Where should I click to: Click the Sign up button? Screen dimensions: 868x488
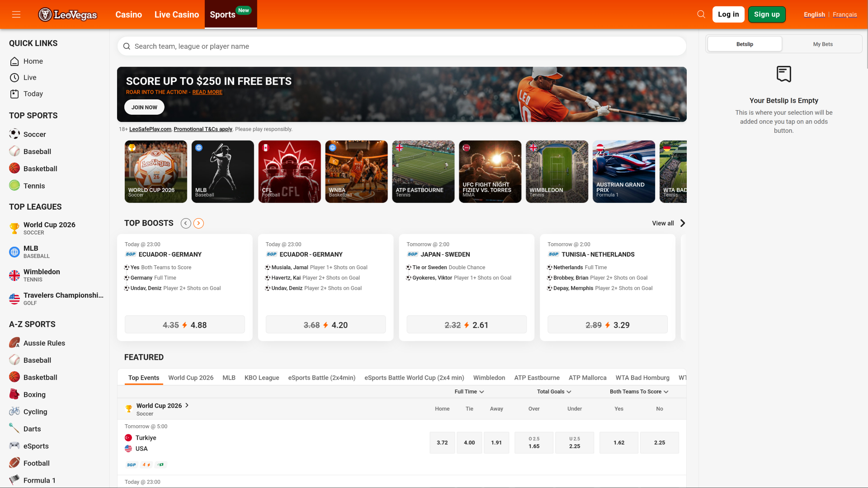767,14
